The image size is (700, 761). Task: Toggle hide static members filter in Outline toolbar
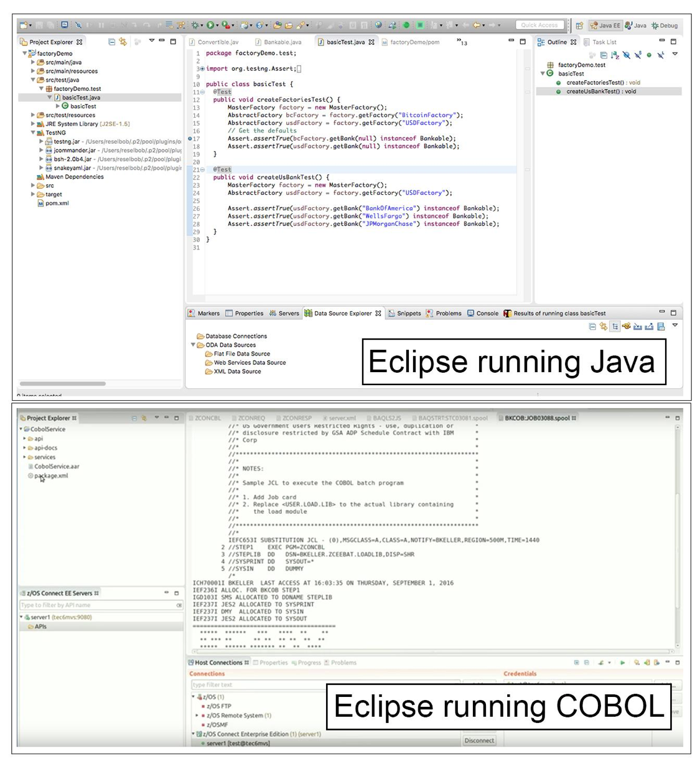click(x=638, y=55)
